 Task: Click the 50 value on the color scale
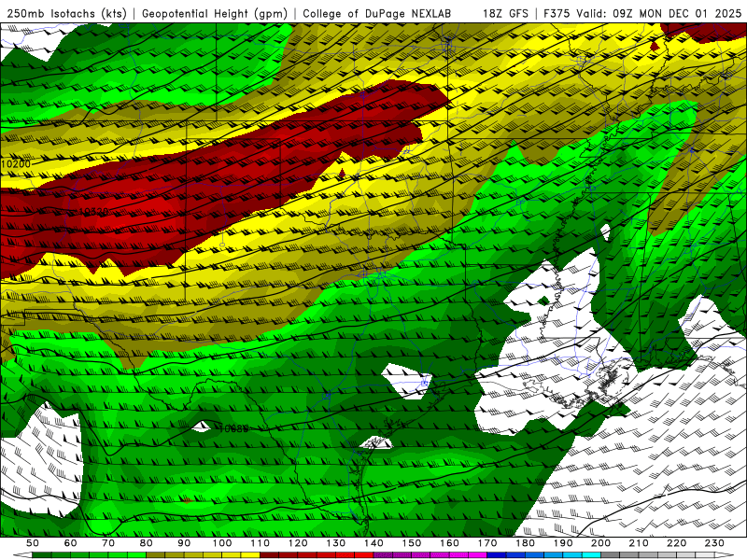coord(33,543)
